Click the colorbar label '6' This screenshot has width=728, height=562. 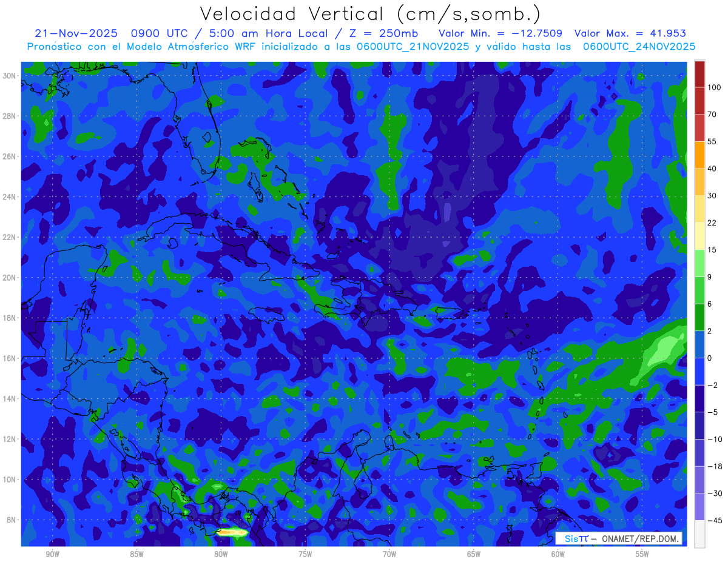(x=710, y=304)
